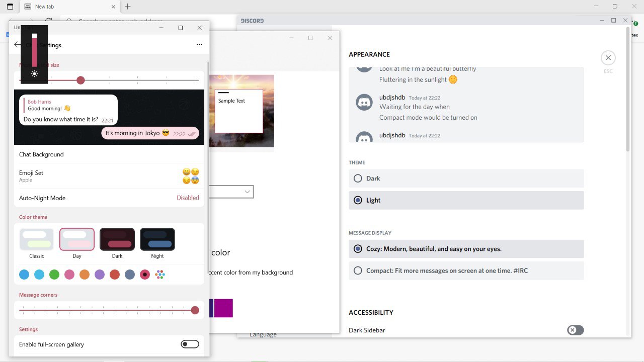The height and width of the screenshot is (362, 644).
Task: Pick the light cyan accent color
Action: [x=39, y=275]
